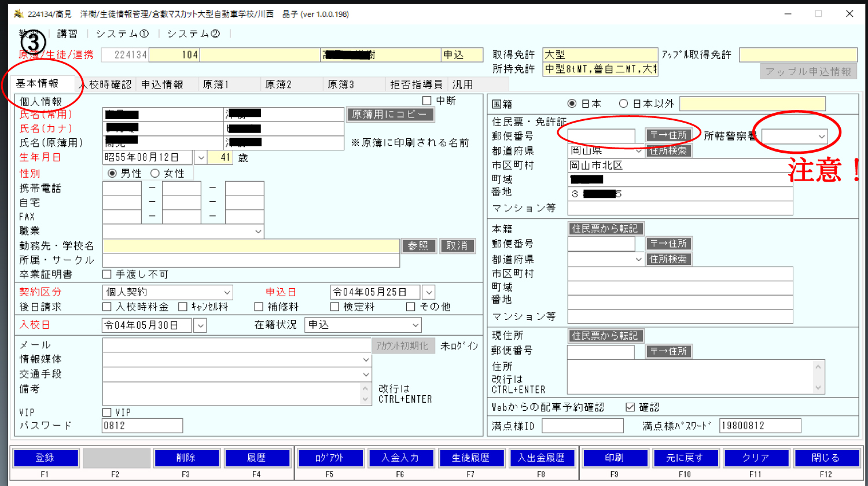Open the 所轄警察署 dropdown
The height and width of the screenshot is (486, 868).
[821, 137]
